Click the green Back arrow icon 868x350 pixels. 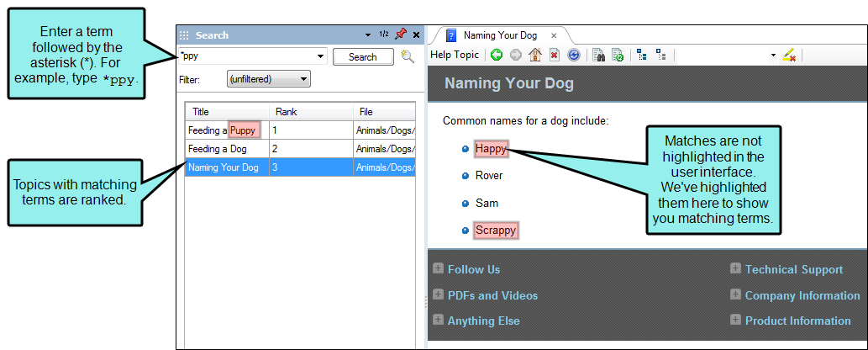(x=497, y=55)
